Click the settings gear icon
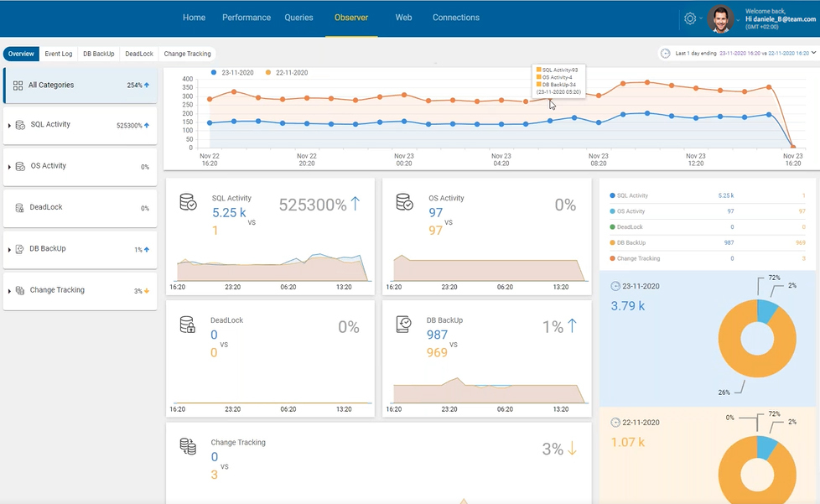This screenshot has height=504, width=820. (690, 18)
